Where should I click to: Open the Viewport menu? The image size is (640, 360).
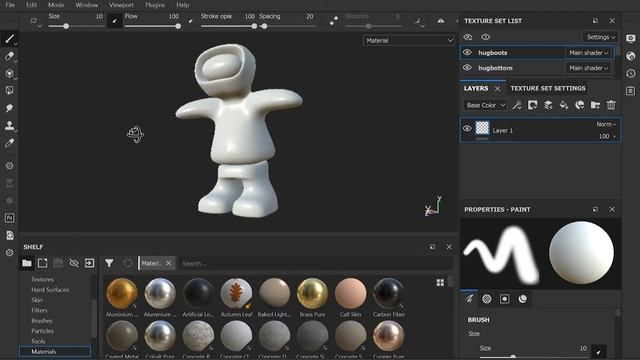tap(121, 5)
